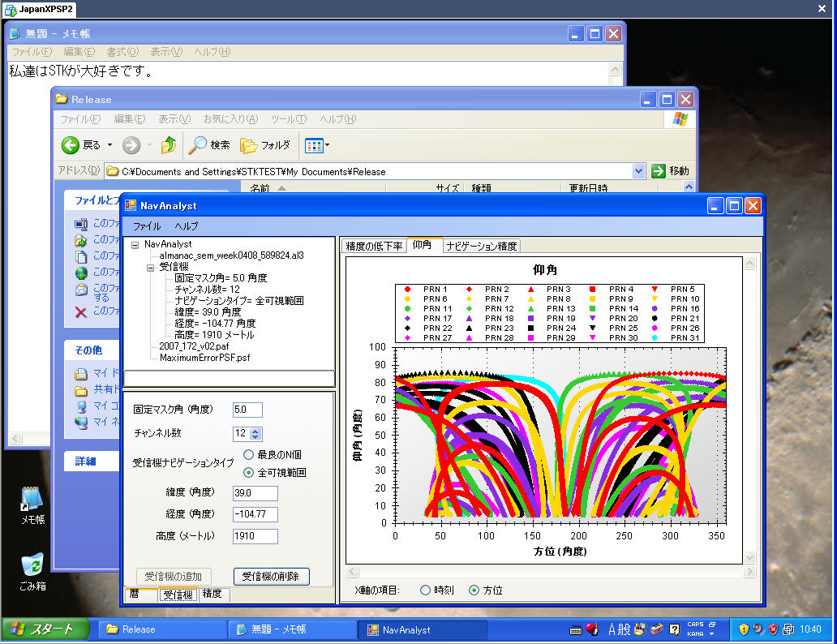Click the スタート button

(45, 629)
